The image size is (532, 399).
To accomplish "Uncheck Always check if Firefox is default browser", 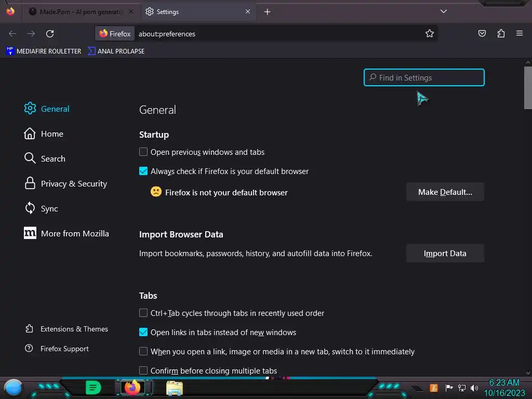I will click(x=143, y=171).
